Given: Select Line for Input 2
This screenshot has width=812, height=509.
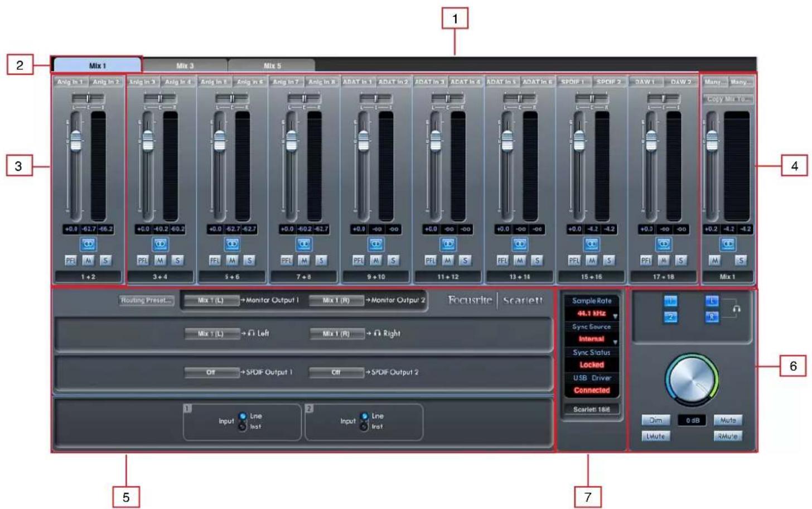Looking at the screenshot, I should pyautogui.click(x=364, y=416).
